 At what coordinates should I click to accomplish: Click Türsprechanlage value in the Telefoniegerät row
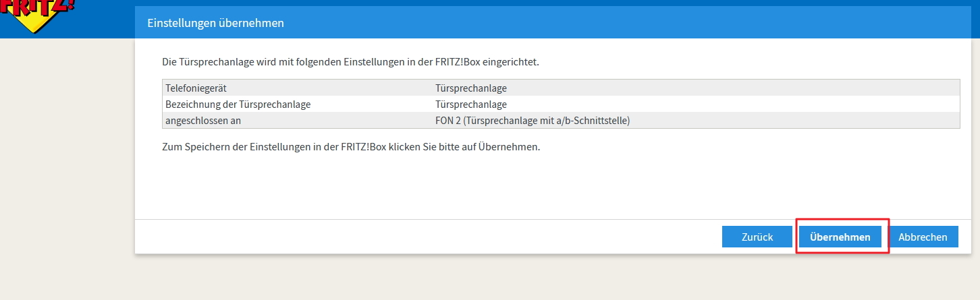(x=471, y=88)
